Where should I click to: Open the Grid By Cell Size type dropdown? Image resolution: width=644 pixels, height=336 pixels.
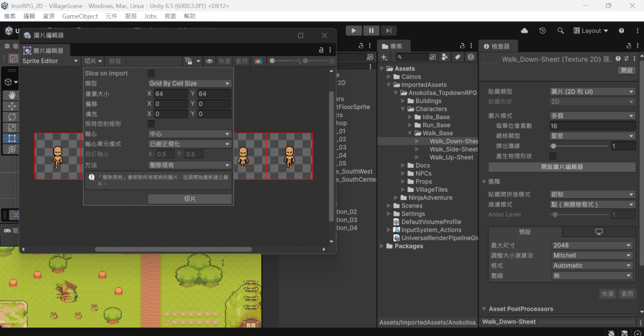pos(190,84)
